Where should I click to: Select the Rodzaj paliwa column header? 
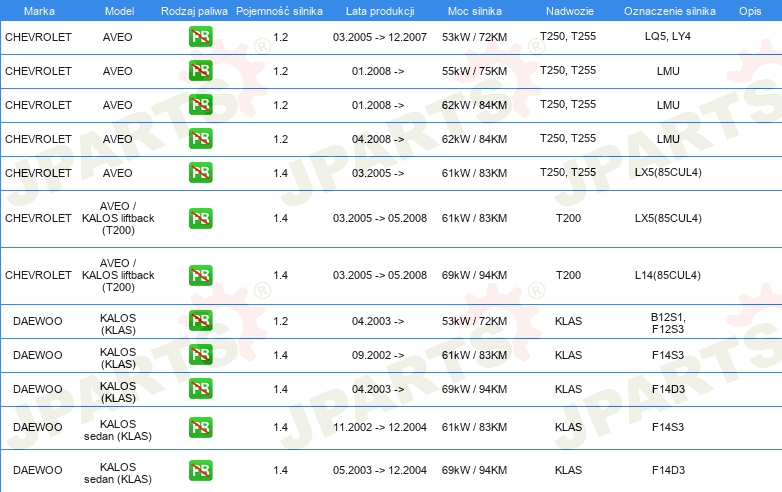tap(193, 10)
